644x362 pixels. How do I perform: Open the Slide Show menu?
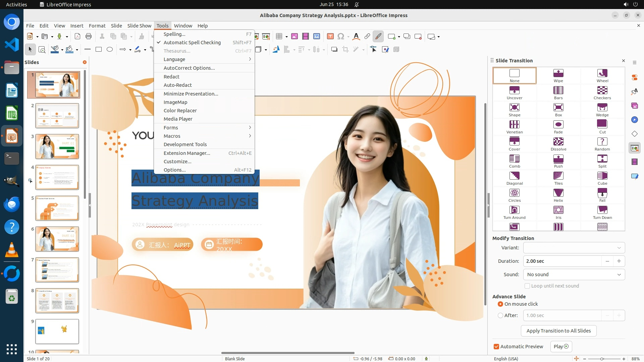tap(139, 26)
